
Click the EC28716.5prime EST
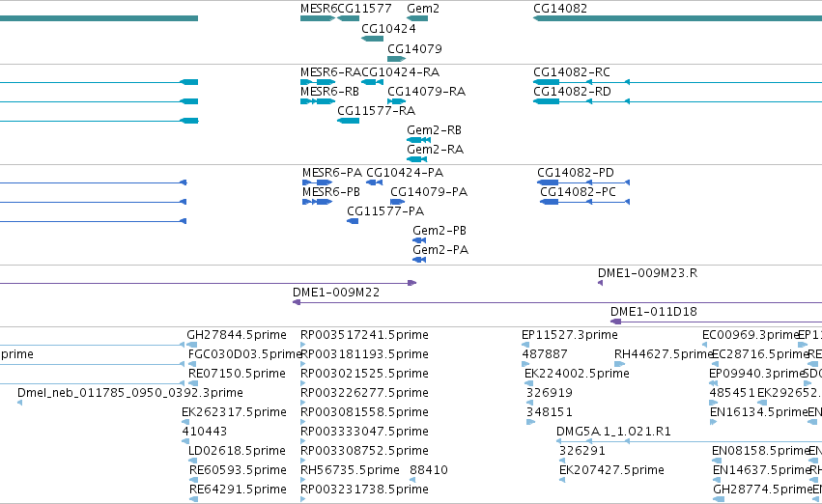(x=715, y=365)
